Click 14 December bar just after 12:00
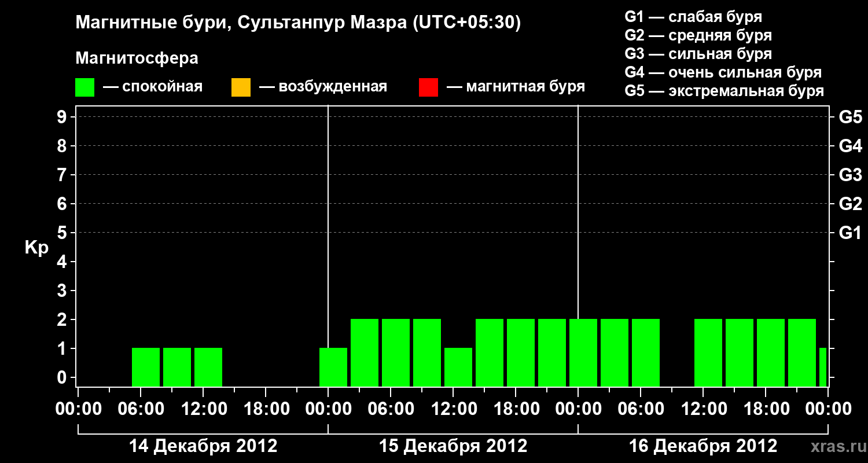 (x=208, y=367)
